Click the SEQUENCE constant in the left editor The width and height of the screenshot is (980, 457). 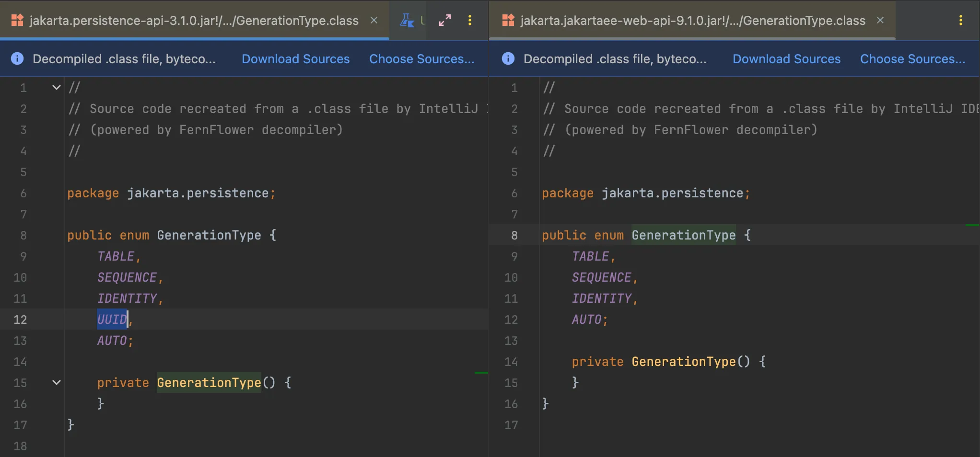(127, 277)
